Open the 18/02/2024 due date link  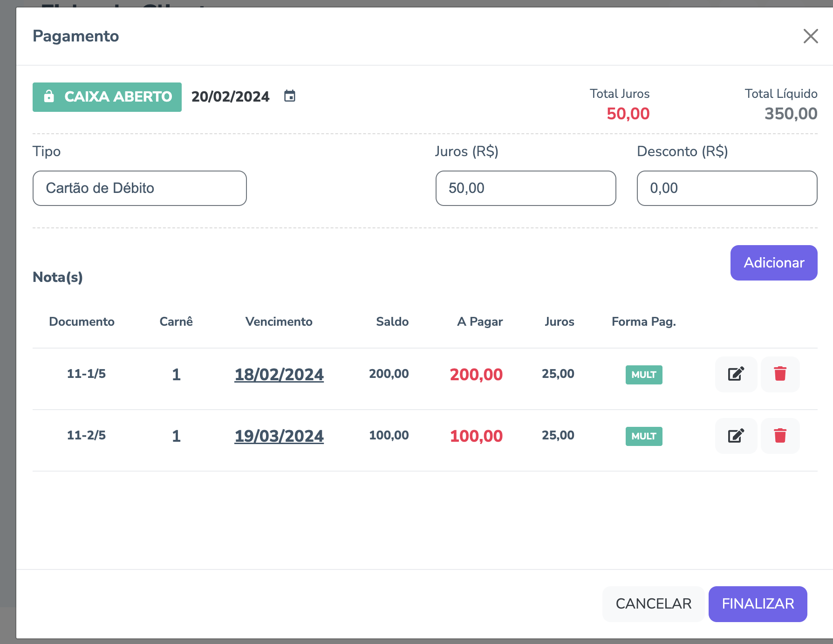tap(279, 375)
